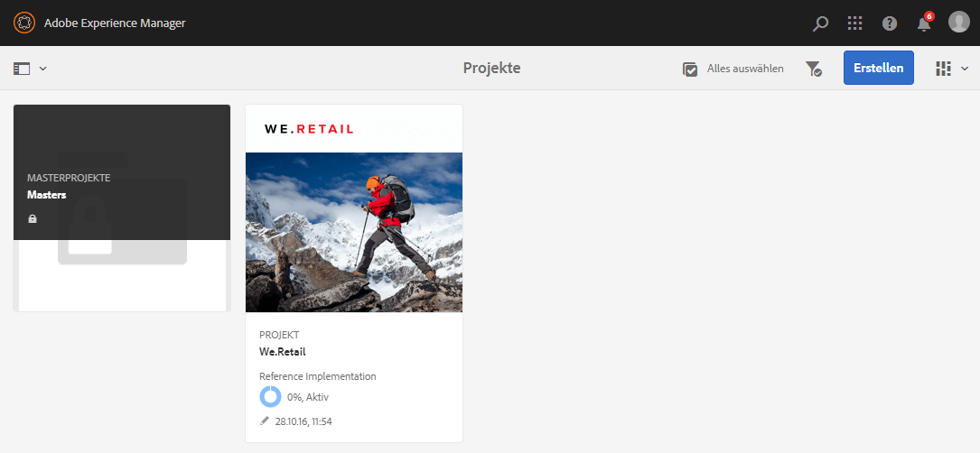Open the Masters folder card

coord(122,208)
